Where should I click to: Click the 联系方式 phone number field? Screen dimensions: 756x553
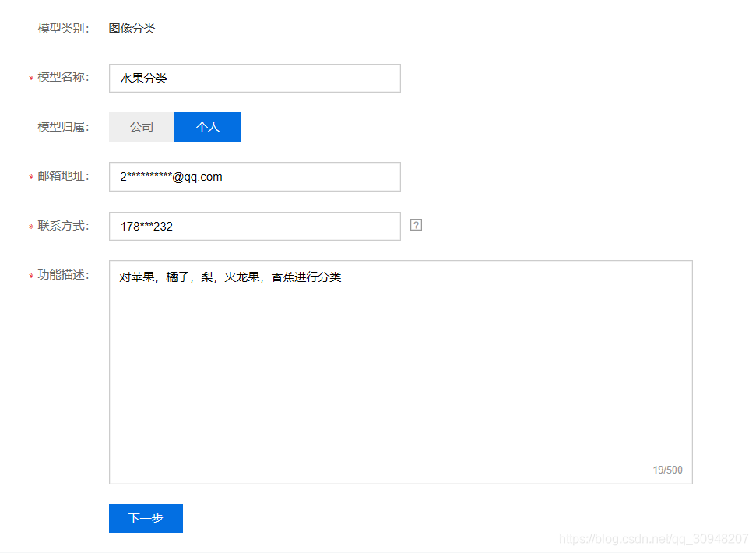255,226
